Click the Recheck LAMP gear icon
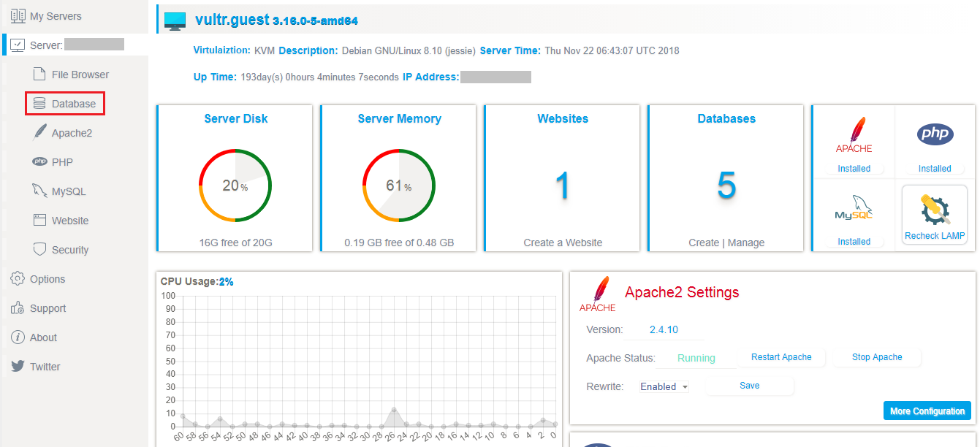The width and height of the screenshot is (980, 447). point(935,209)
